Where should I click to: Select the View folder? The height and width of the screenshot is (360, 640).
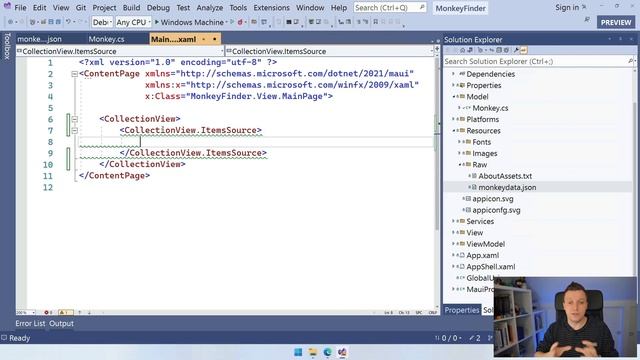coord(474,233)
